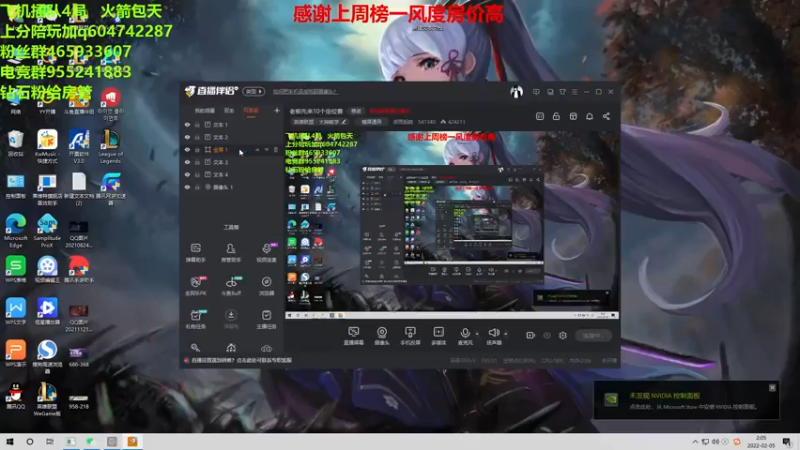Viewport: 800px width, 450px height.
Task: Click the notification bell icon
Action: coord(589,116)
